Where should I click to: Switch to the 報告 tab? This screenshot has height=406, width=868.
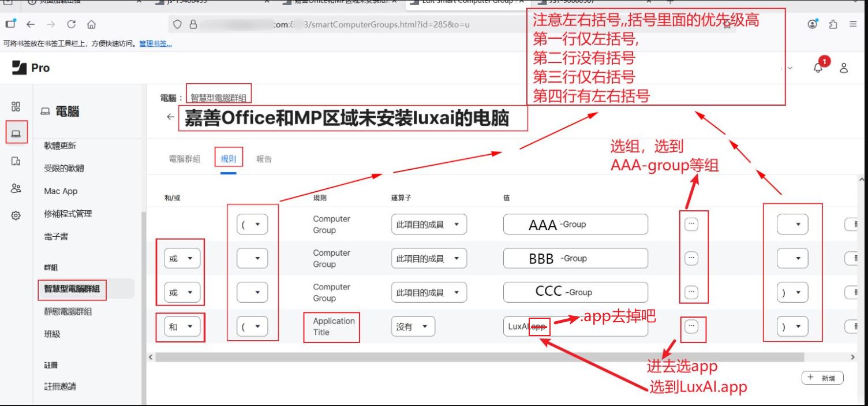click(x=264, y=159)
